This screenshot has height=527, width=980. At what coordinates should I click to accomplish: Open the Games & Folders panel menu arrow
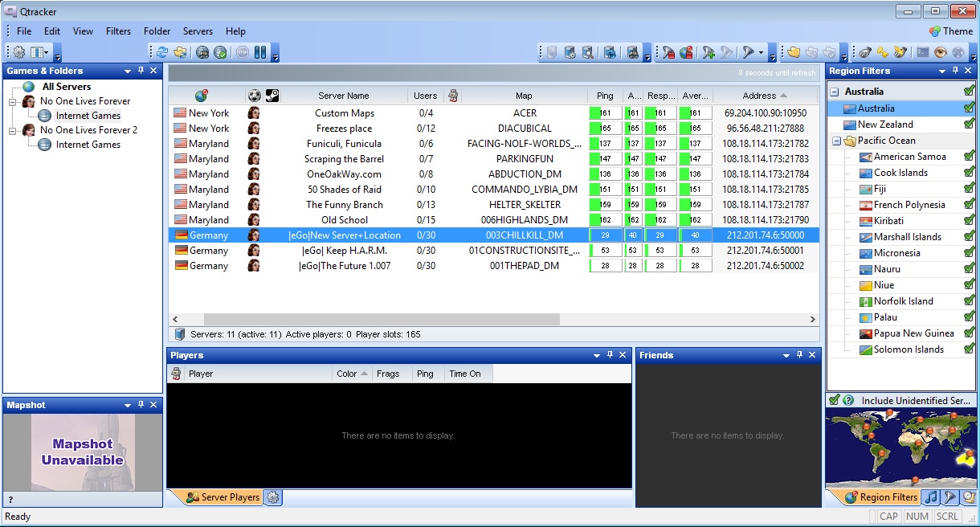point(128,71)
